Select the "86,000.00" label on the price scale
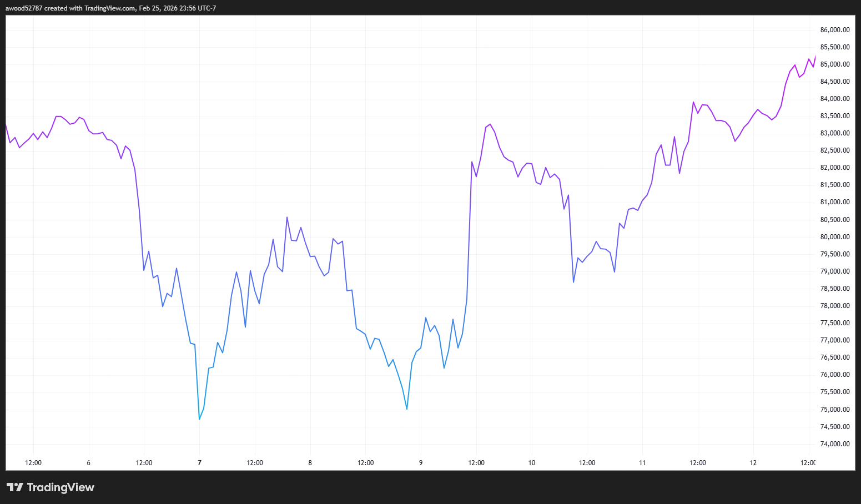The height and width of the screenshot is (504, 861). point(834,30)
